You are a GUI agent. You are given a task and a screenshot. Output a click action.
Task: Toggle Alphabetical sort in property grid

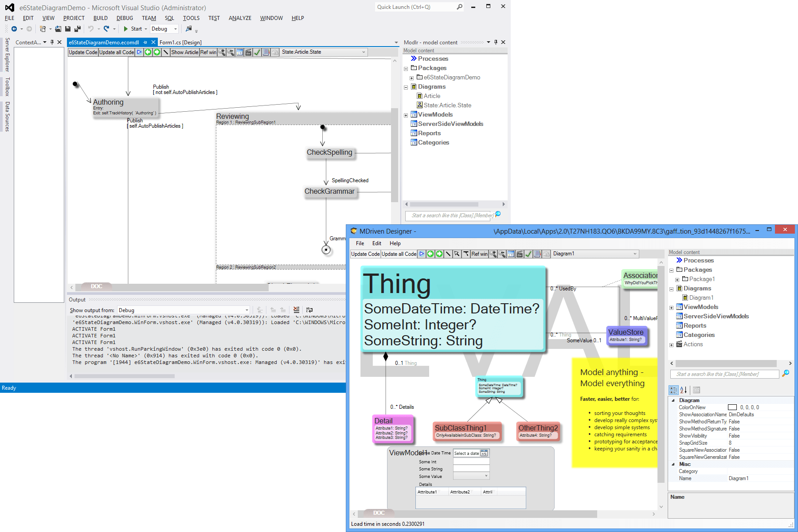684,390
